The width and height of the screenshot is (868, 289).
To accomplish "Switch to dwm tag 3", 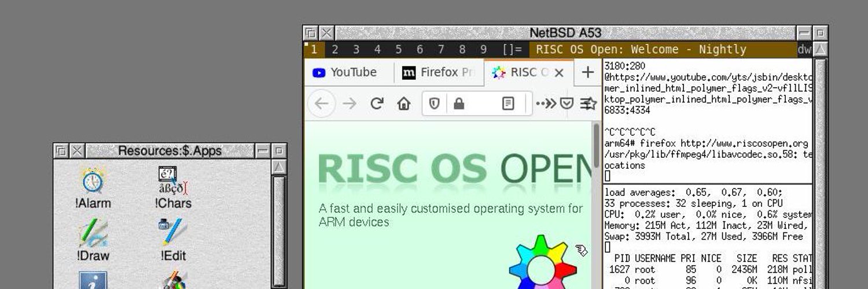I will tap(356, 50).
